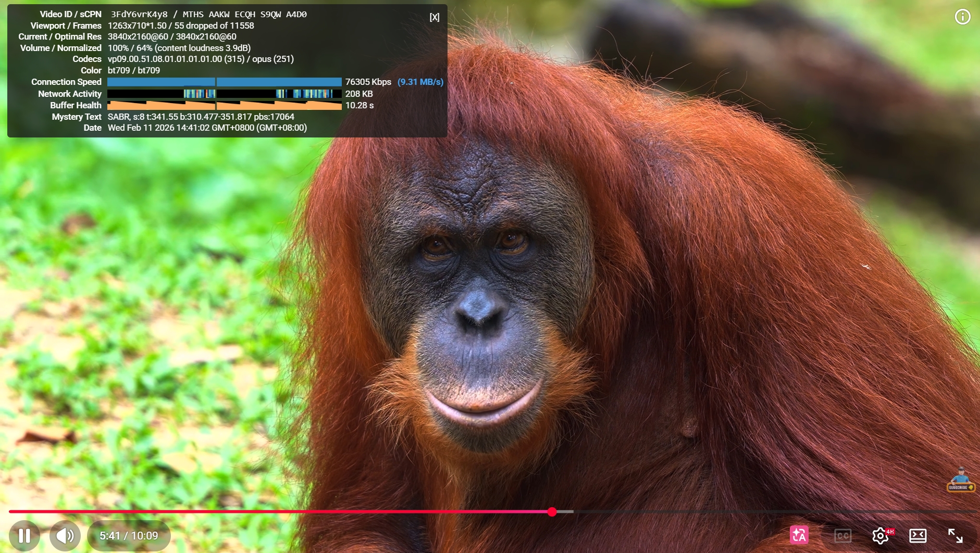
Task: Click the Network Activity graph
Action: click(225, 94)
